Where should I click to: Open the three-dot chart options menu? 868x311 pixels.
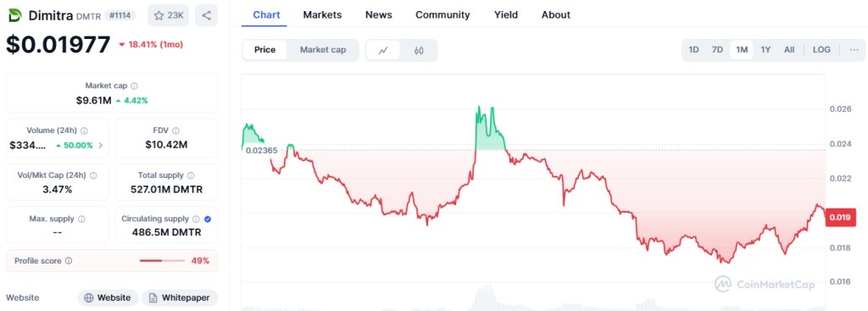click(x=854, y=50)
